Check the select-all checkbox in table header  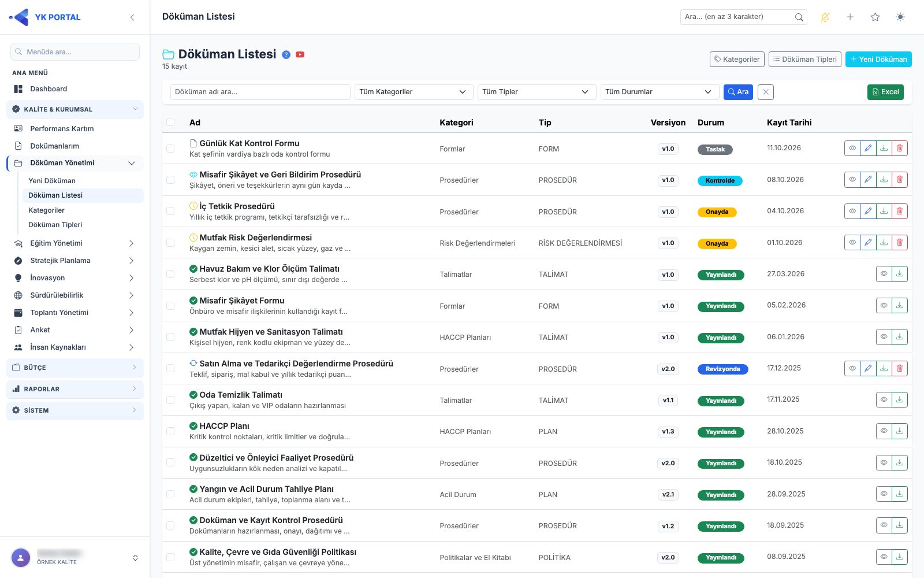[170, 123]
